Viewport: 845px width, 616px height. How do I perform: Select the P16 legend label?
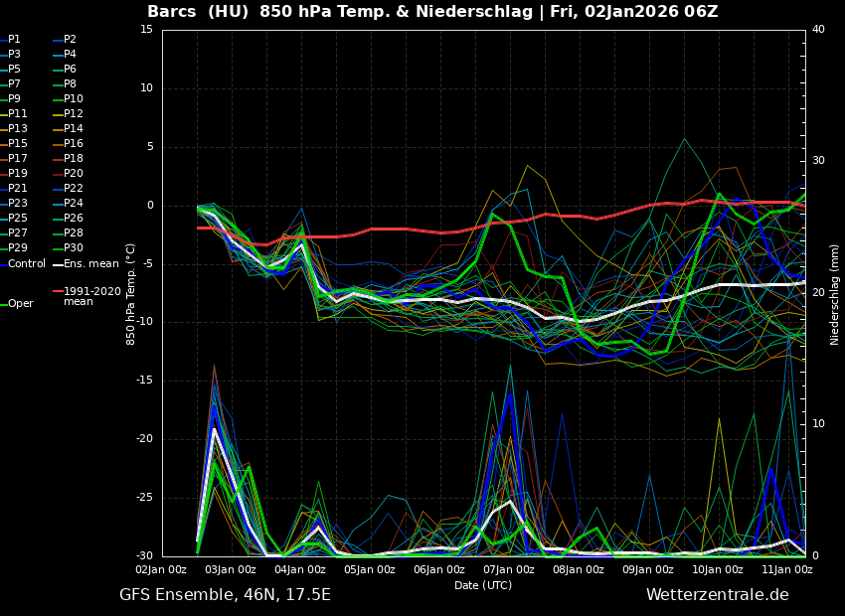[x=73, y=144]
